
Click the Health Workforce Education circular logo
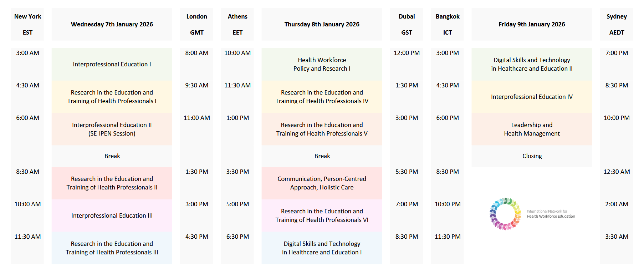pyautogui.click(x=505, y=214)
